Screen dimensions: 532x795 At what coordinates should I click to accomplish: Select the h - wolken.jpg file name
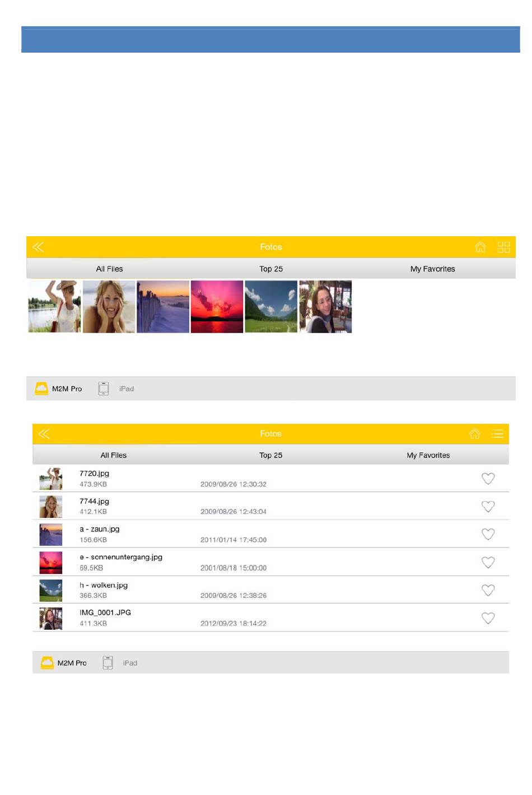[x=104, y=585]
